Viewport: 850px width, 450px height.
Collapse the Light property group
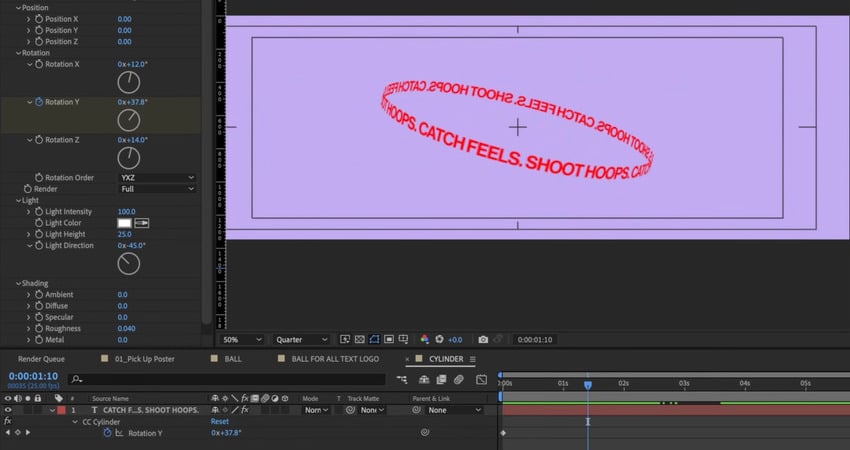[x=18, y=200]
